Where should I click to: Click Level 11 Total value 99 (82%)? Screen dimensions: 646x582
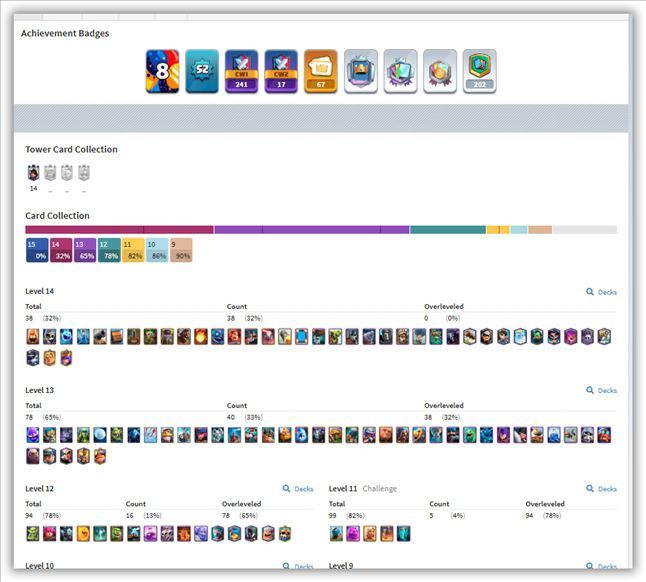coord(346,516)
